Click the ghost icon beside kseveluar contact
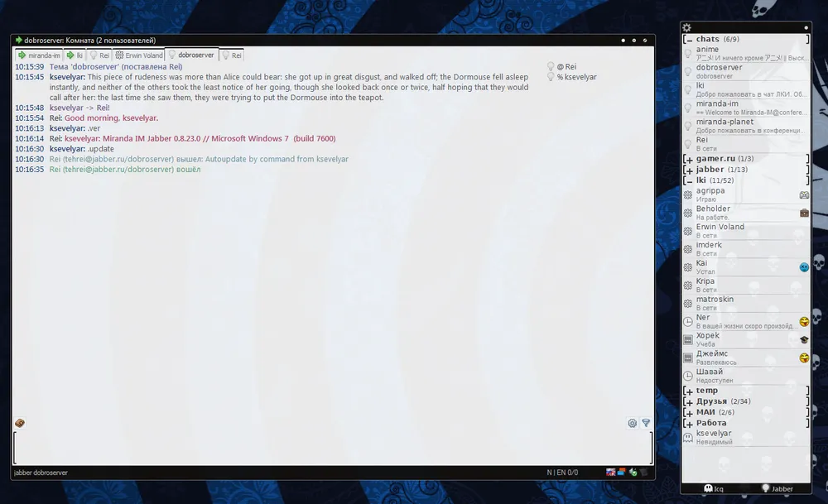Viewport: 828px width, 504px height. 687,438
